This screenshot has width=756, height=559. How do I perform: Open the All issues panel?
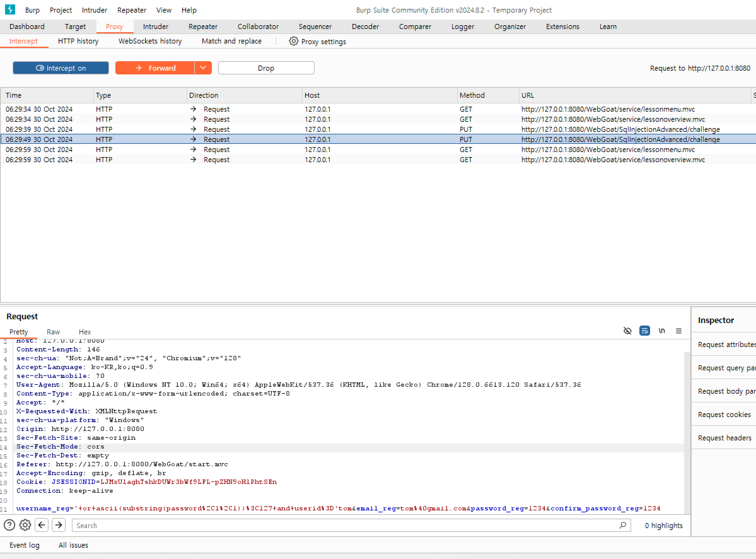tap(73, 545)
